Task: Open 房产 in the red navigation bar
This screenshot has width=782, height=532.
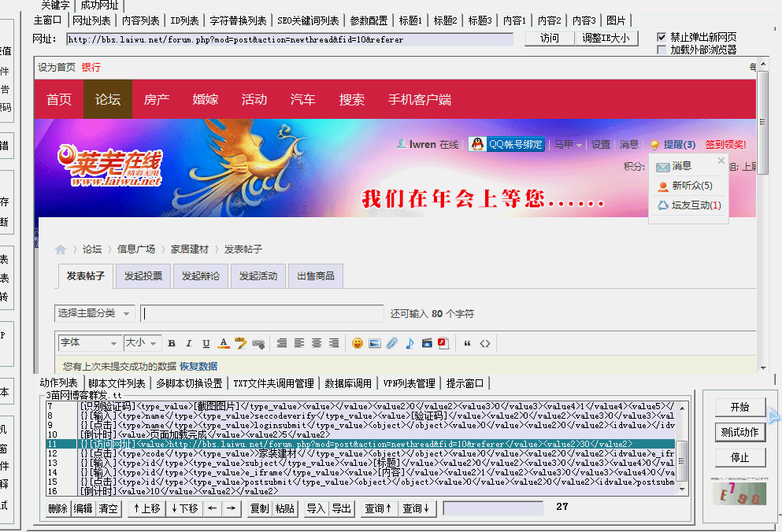Action: [x=157, y=99]
